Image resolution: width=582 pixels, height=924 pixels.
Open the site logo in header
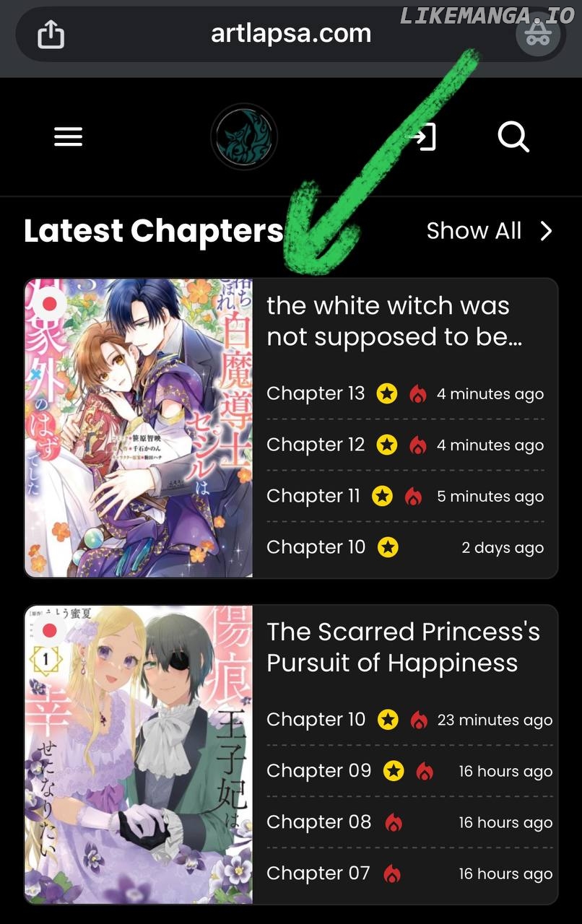click(244, 136)
